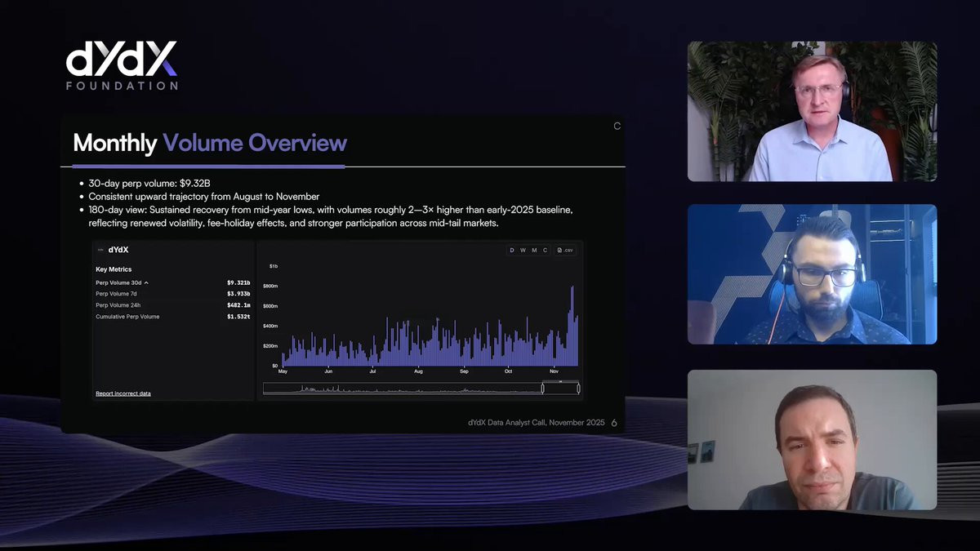Select the top speaker video with headphones
This screenshot has width=980, height=551.
click(812, 111)
